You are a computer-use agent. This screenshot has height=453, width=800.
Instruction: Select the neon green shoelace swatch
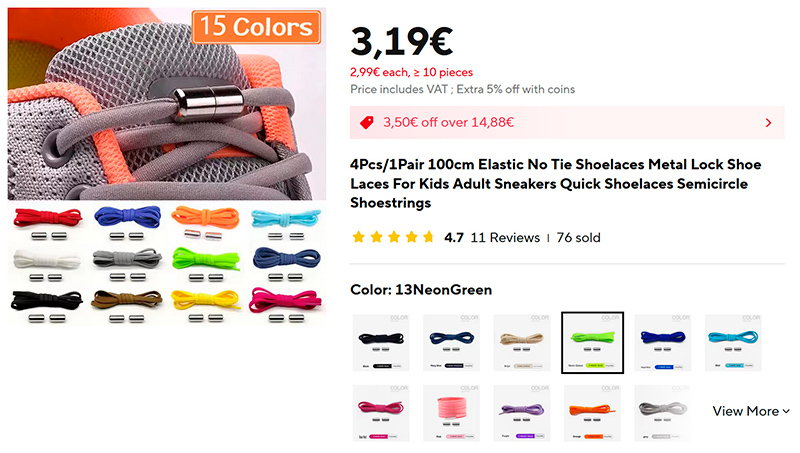(x=592, y=343)
